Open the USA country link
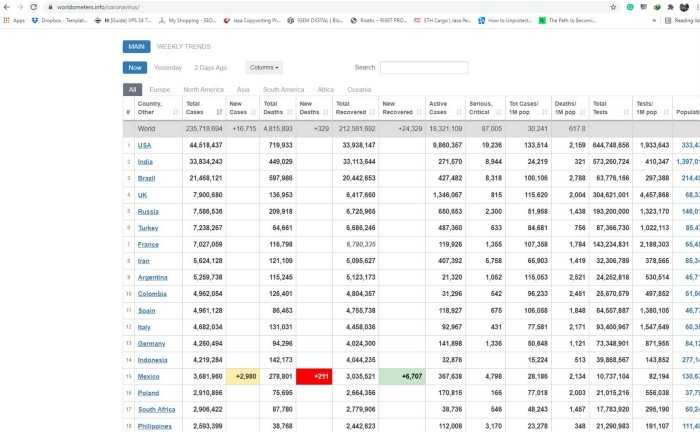The height and width of the screenshot is (432, 700). 145,145
